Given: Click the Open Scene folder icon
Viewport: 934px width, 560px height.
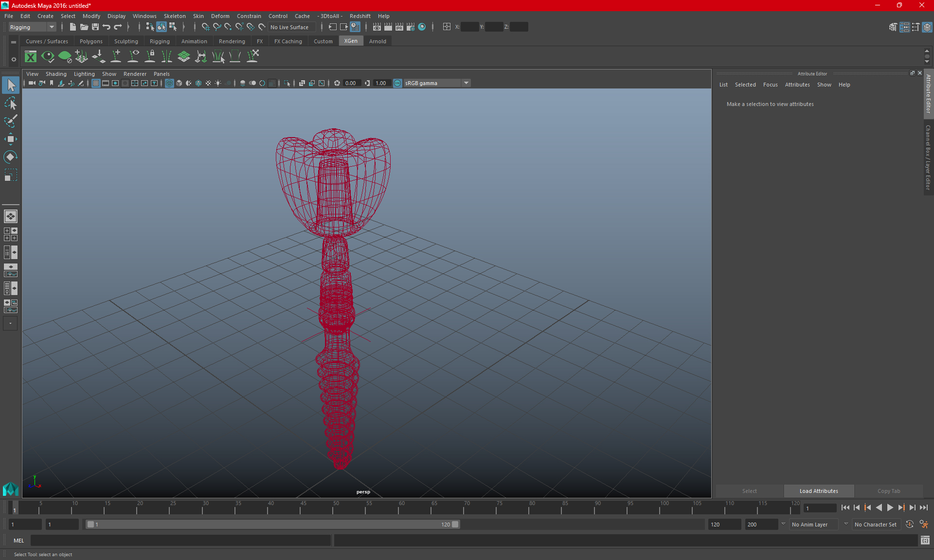Looking at the screenshot, I should [x=84, y=27].
